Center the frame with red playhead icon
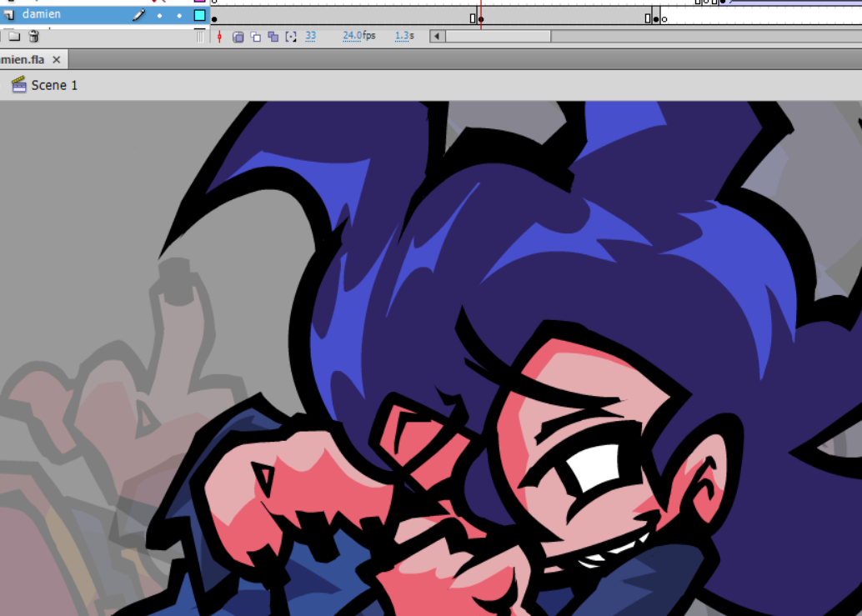This screenshot has height=616, width=862. tap(220, 37)
